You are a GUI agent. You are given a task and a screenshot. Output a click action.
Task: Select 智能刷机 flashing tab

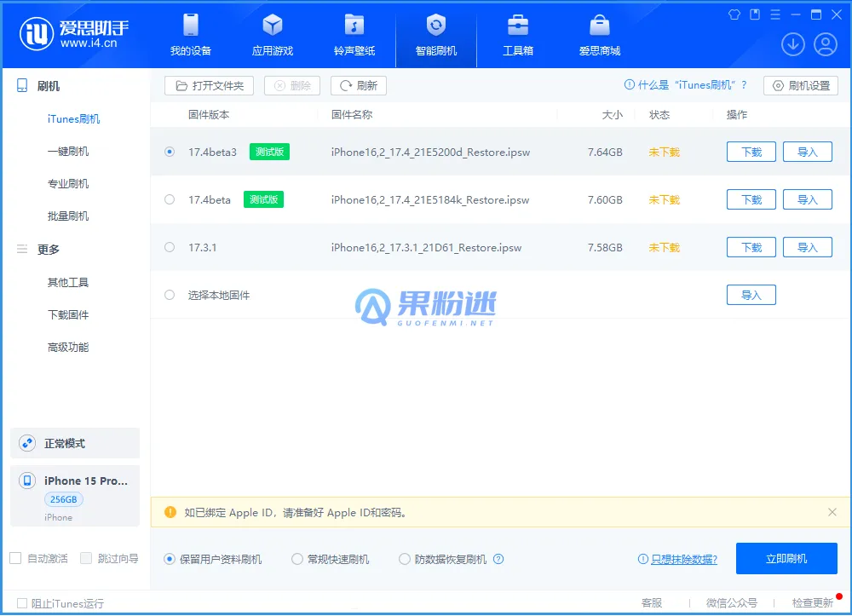(435, 35)
